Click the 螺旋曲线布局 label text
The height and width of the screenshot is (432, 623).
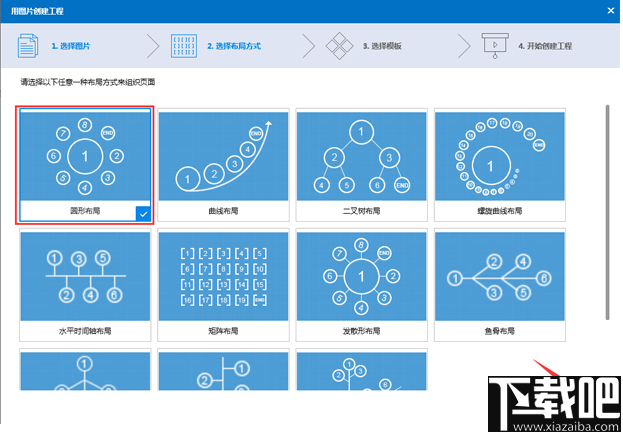coord(499,211)
